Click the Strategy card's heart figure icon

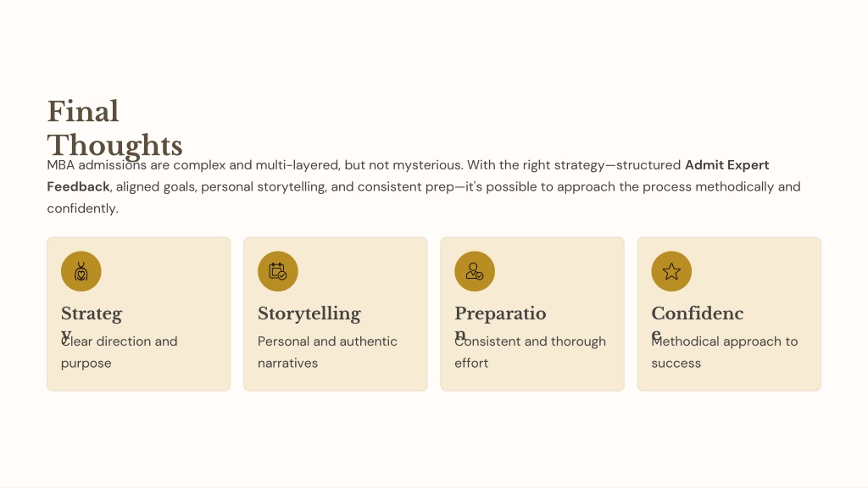[81, 271]
